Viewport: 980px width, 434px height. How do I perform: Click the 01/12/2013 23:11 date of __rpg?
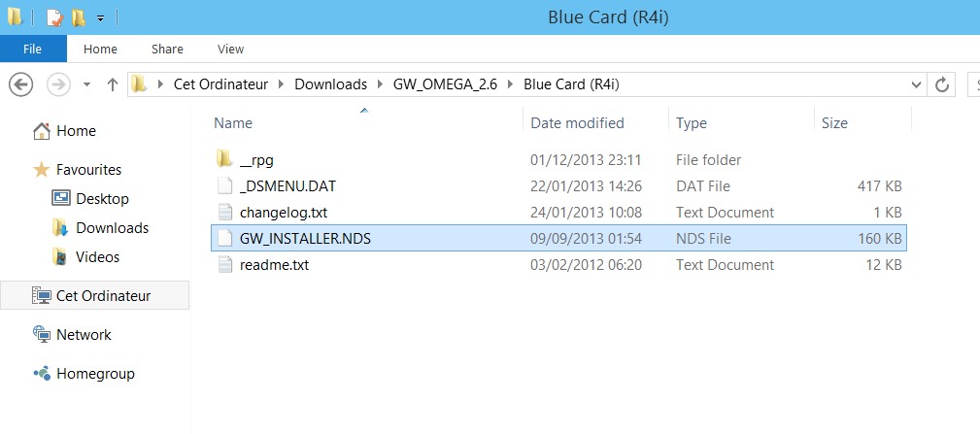587,160
